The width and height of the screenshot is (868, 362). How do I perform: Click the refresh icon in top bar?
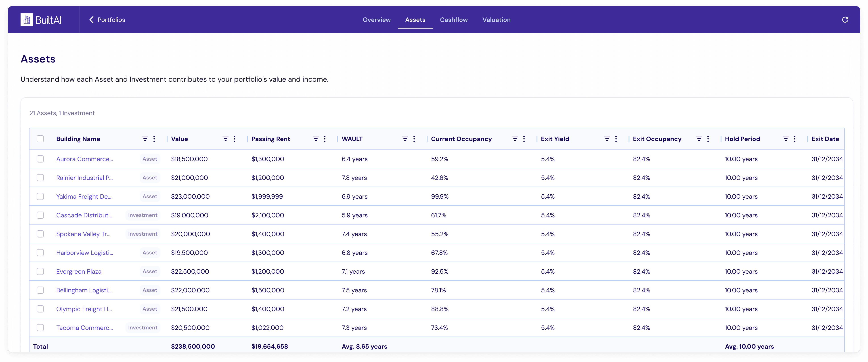point(845,20)
